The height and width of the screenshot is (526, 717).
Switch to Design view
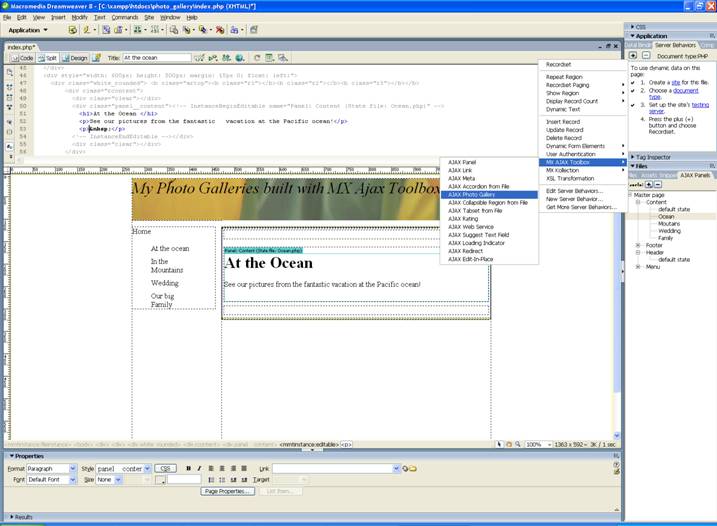(75, 58)
